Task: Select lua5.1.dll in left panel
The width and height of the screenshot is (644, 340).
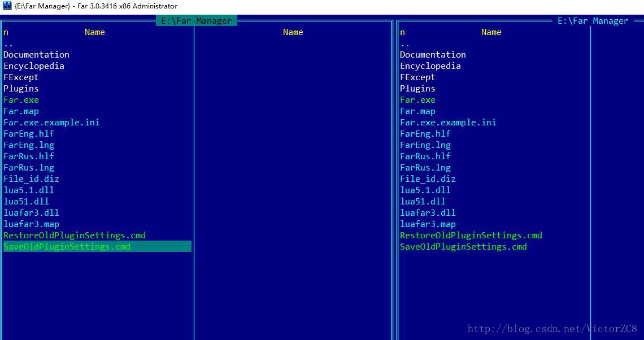Action: click(x=29, y=190)
